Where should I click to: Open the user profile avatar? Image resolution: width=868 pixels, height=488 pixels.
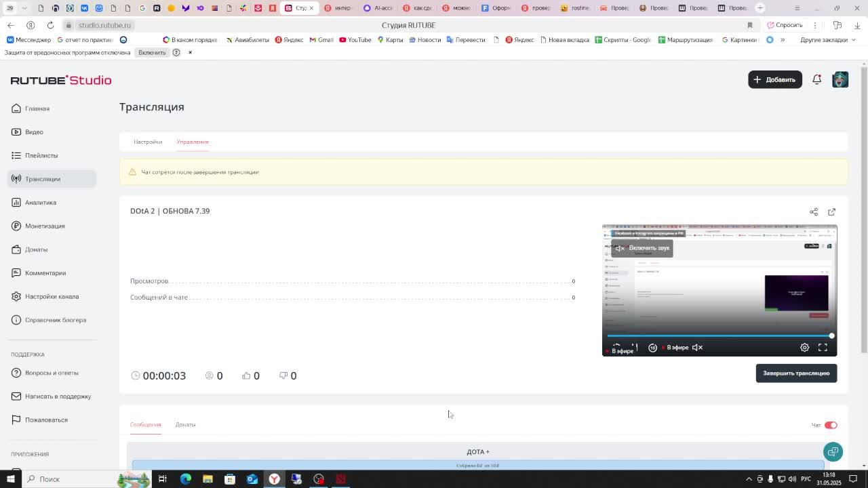tap(840, 79)
